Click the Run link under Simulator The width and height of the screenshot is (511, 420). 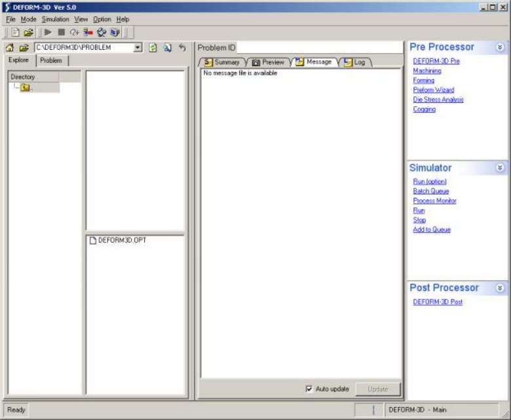click(419, 210)
